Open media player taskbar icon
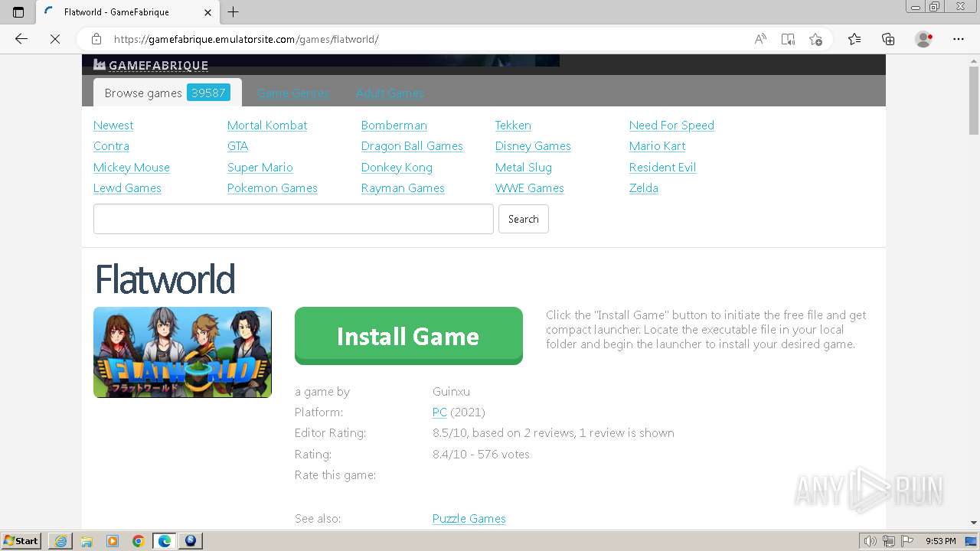980x551 pixels. pyautogui.click(x=113, y=541)
